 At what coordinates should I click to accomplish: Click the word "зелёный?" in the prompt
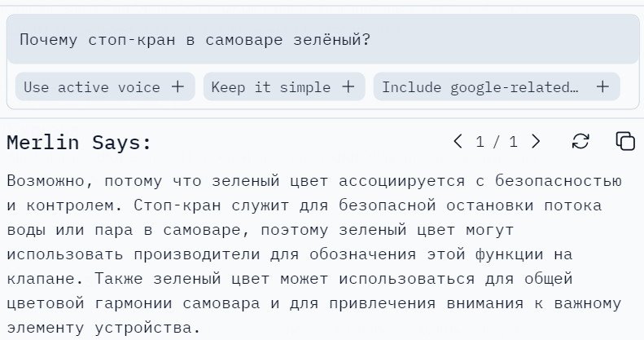tap(334, 39)
